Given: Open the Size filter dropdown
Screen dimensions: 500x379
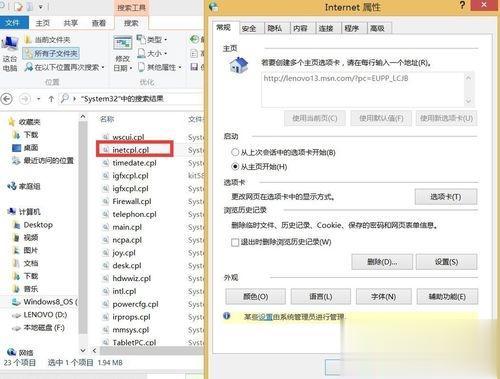Looking at the screenshot, I should click(x=152, y=53).
